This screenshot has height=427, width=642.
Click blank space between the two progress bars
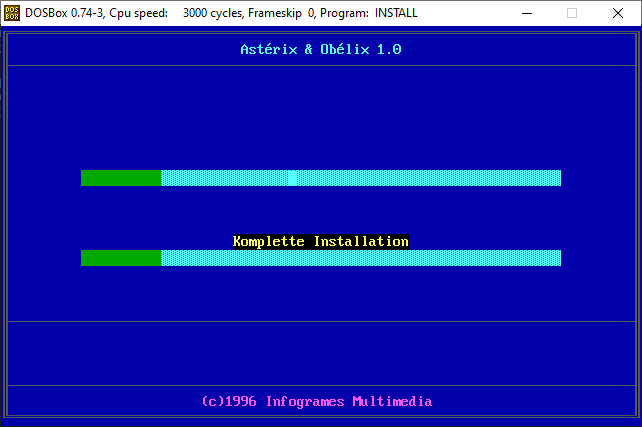(x=321, y=212)
